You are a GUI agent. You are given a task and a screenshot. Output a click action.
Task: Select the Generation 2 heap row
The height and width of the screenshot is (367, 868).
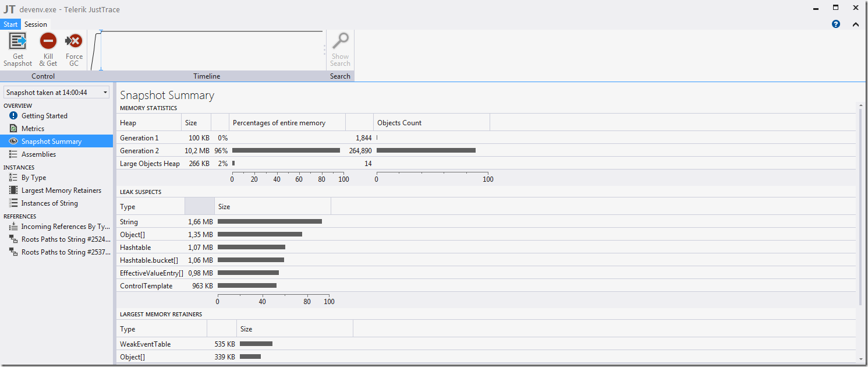tap(486, 151)
